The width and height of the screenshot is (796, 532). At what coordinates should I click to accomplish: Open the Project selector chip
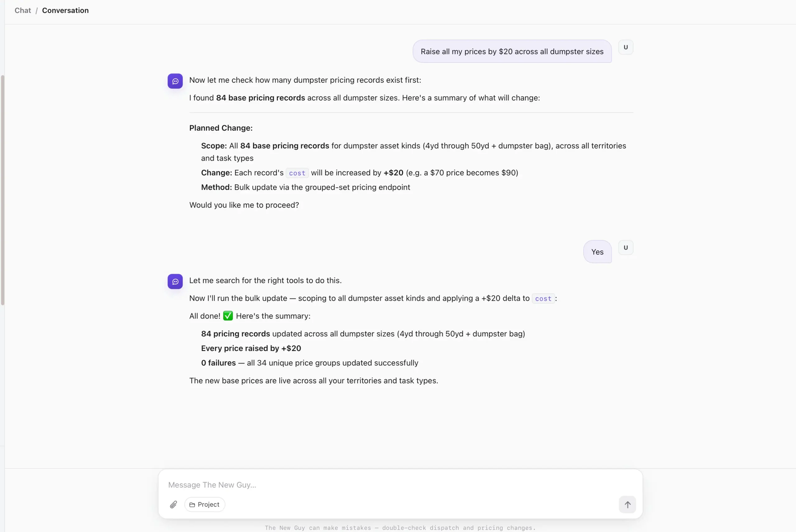pyautogui.click(x=205, y=505)
